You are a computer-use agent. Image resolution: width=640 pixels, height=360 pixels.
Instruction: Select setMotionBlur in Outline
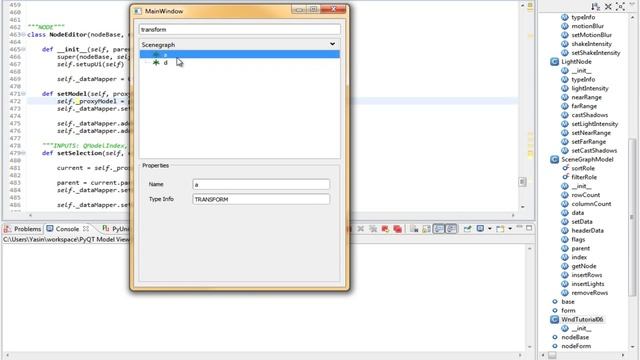591,35
